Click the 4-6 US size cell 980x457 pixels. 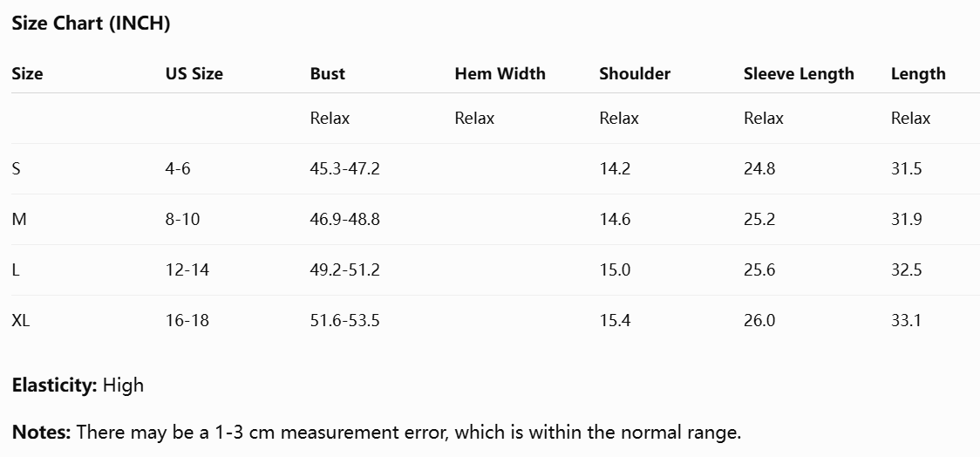click(178, 169)
